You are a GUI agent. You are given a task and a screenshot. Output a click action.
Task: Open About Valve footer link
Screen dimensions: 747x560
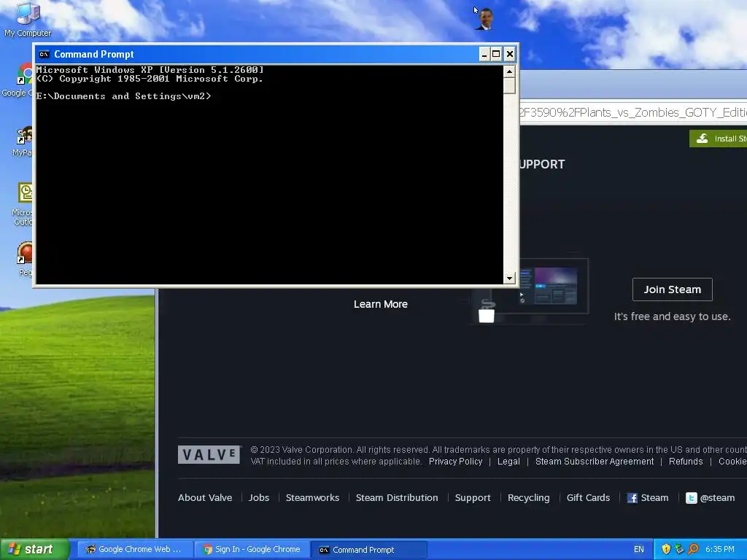(205, 497)
